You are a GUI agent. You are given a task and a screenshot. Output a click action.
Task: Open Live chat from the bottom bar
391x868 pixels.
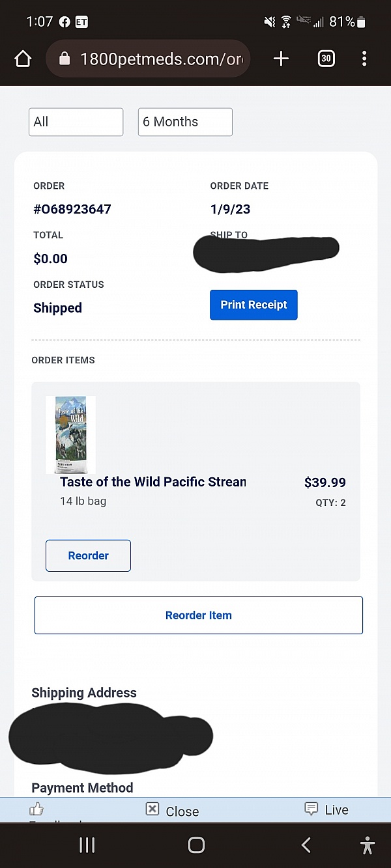pyautogui.click(x=327, y=810)
